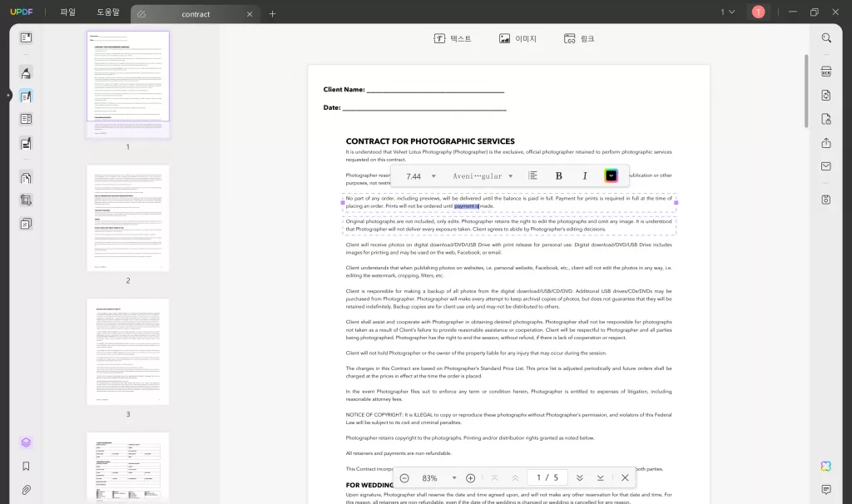The width and height of the screenshot is (852, 504).
Task: Open the Fill and Sign tool
Action: 26,143
